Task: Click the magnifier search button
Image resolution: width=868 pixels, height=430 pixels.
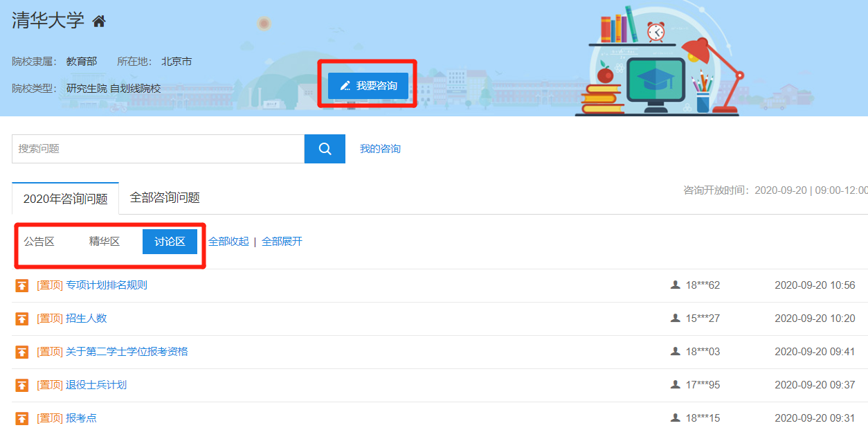Action: tap(325, 149)
